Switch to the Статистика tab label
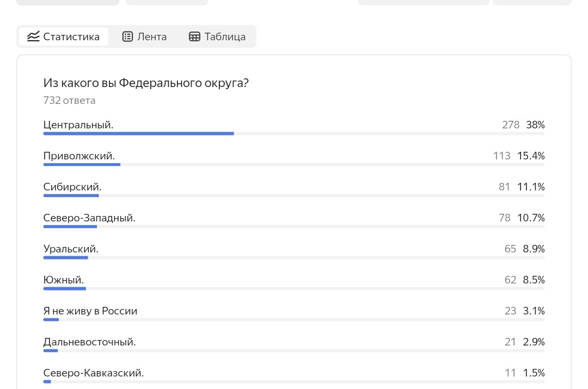The width and height of the screenshot is (588, 389). click(71, 37)
